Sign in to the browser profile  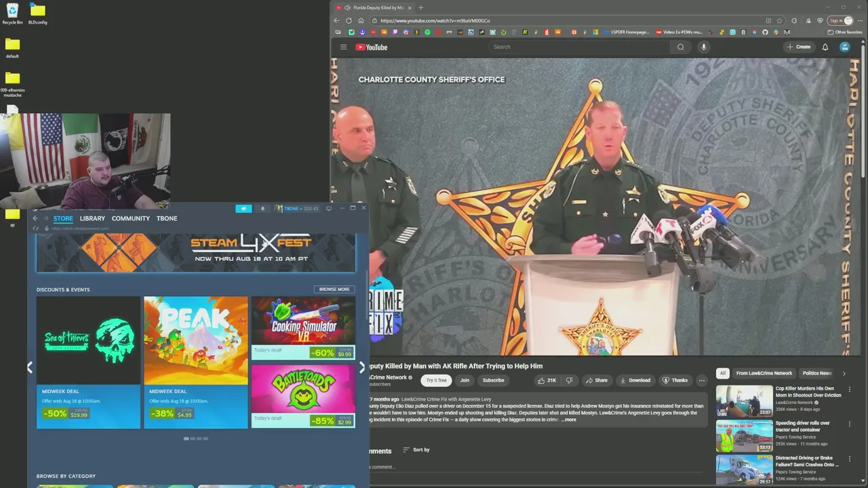point(841,20)
